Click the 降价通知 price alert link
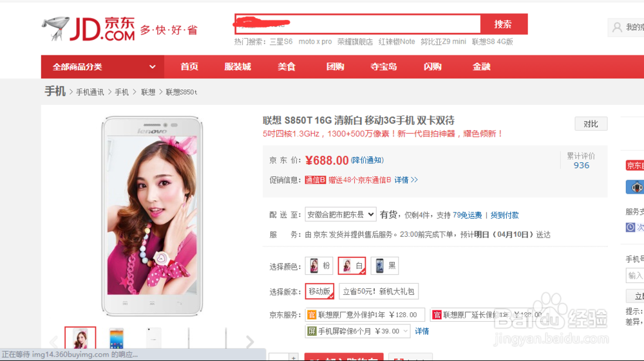644x361 pixels. click(x=367, y=160)
